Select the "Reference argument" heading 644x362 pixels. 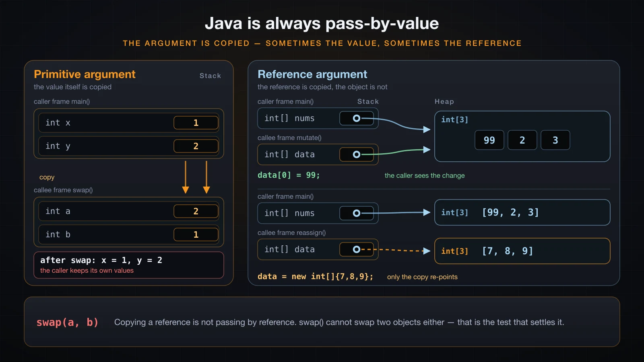coord(312,74)
